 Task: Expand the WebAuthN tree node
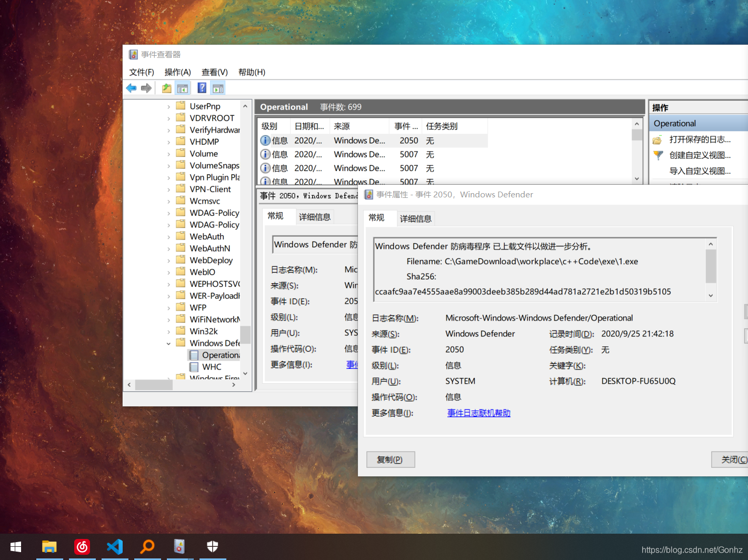tap(168, 248)
